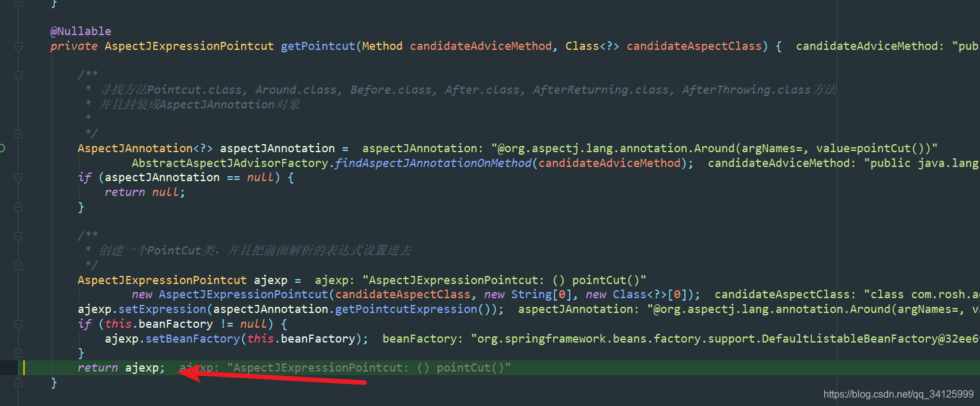Click the setExpression method call
Screen dimensions: 980x406
[162, 309]
